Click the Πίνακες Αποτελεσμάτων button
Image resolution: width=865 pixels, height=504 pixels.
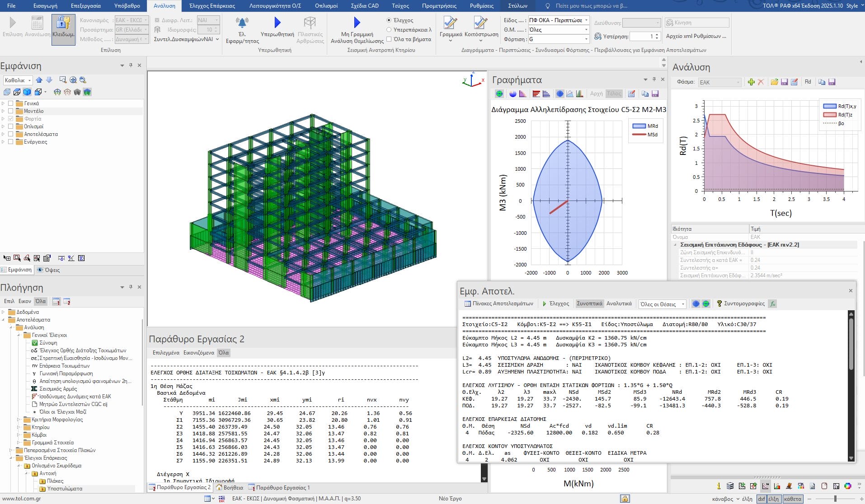click(499, 303)
